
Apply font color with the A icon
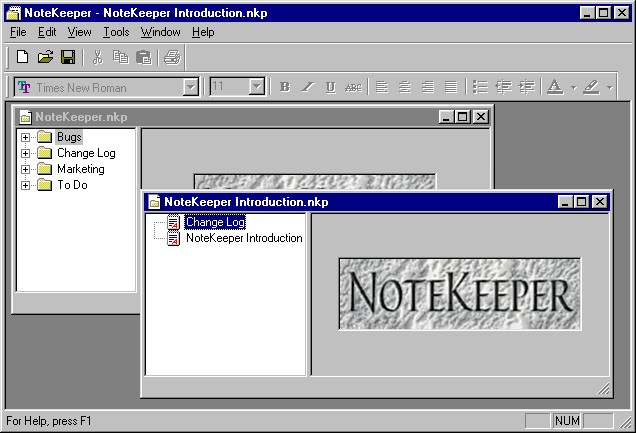(555, 87)
